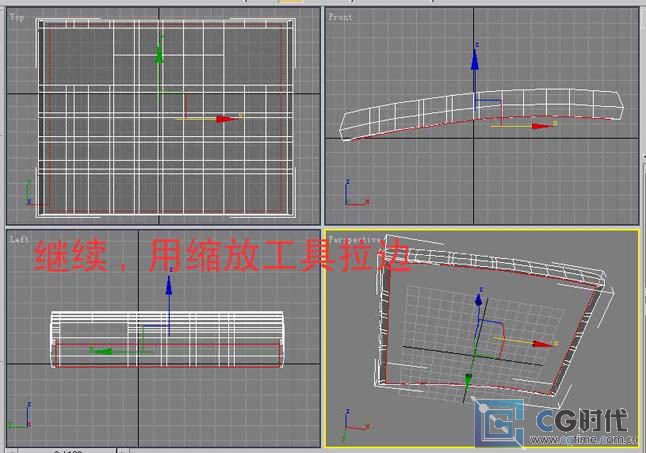Click the XY plane handle of Top viewport gizmo
The image size is (646, 453).
pos(173,105)
